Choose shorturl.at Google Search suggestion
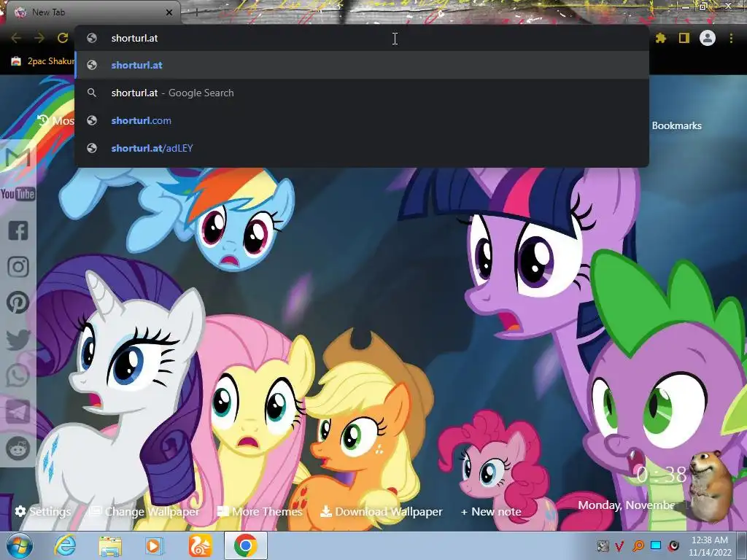The width and height of the screenshot is (747, 560). 362,93
